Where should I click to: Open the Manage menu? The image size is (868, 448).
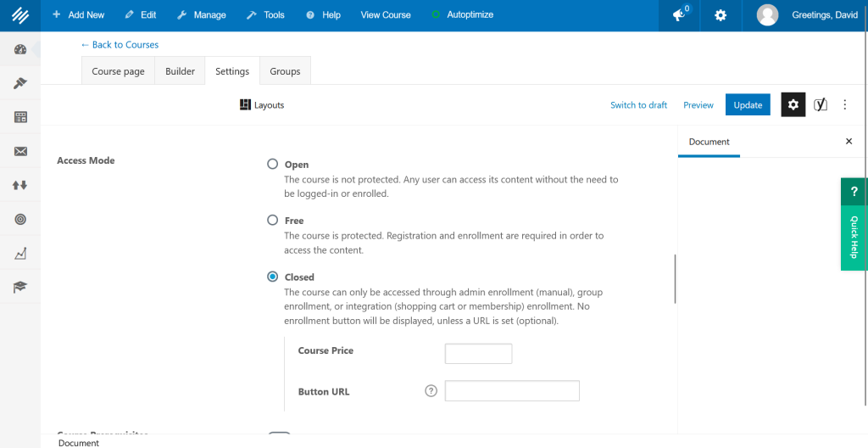pos(202,15)
